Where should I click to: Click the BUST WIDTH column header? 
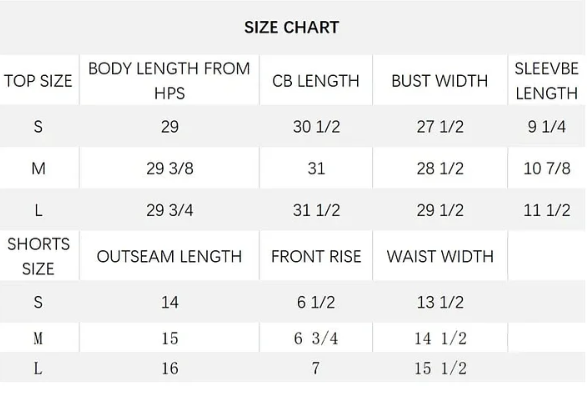pos(440,81)
